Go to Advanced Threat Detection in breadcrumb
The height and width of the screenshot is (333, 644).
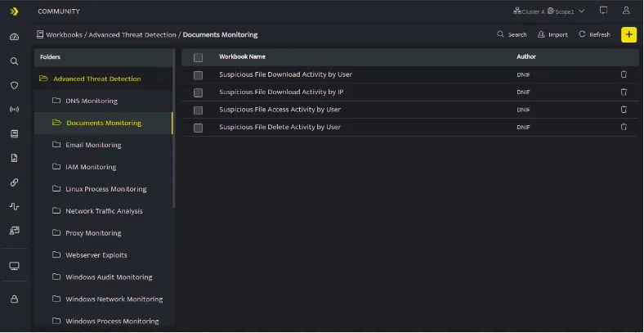[x=132, y=35]
